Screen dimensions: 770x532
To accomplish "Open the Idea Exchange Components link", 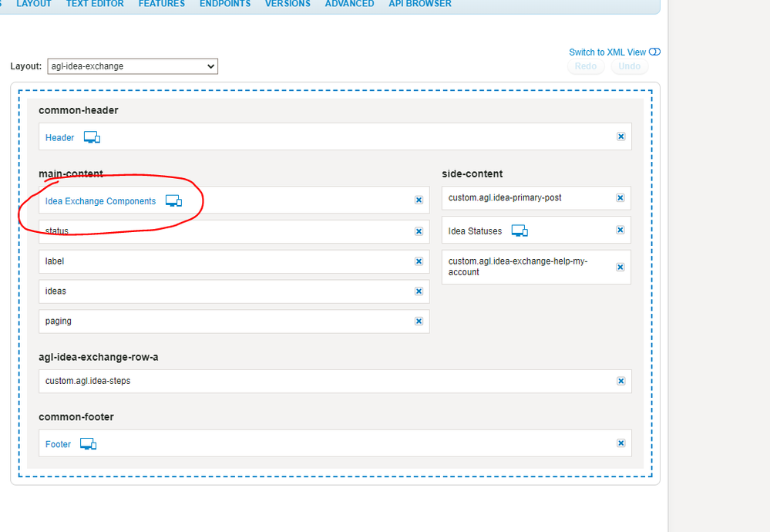I will pyautogui.click(x=100, y=201).
